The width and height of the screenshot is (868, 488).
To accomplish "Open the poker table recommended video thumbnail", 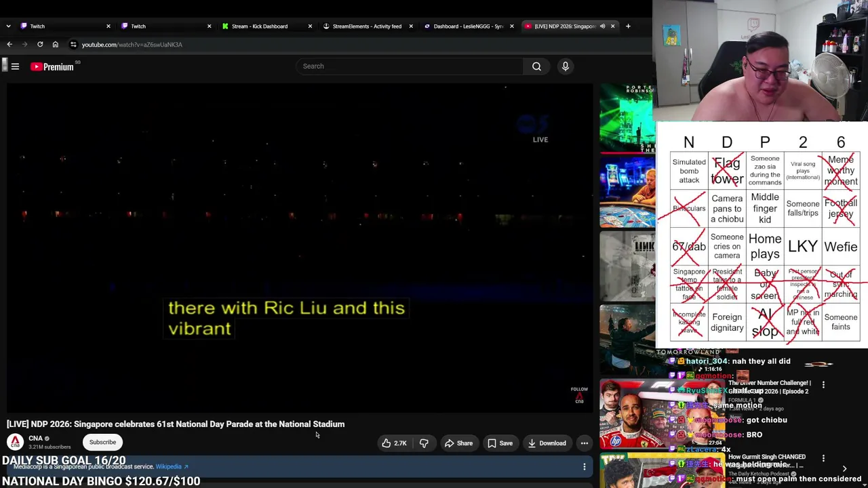I will pos(627,192).
